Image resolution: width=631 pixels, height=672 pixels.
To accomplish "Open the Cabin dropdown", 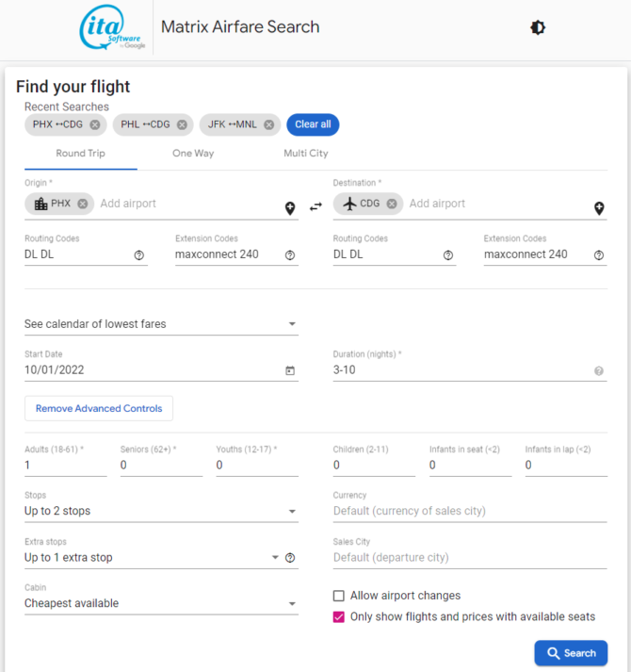I will coord(161,603).
